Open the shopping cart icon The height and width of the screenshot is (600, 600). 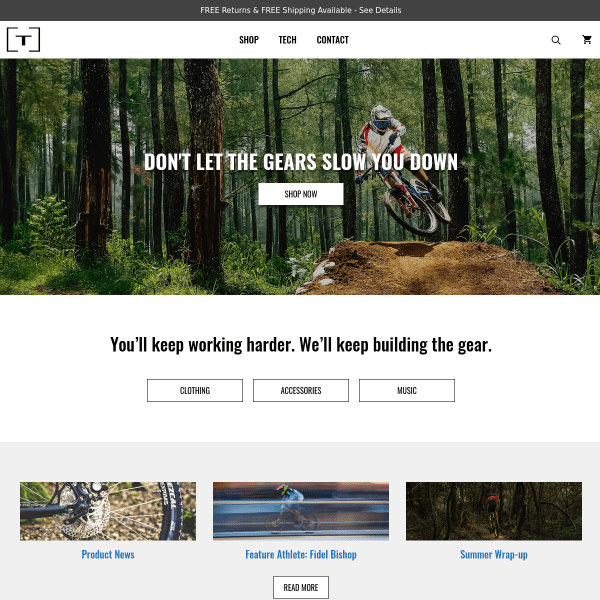click(x=587, y=39)
